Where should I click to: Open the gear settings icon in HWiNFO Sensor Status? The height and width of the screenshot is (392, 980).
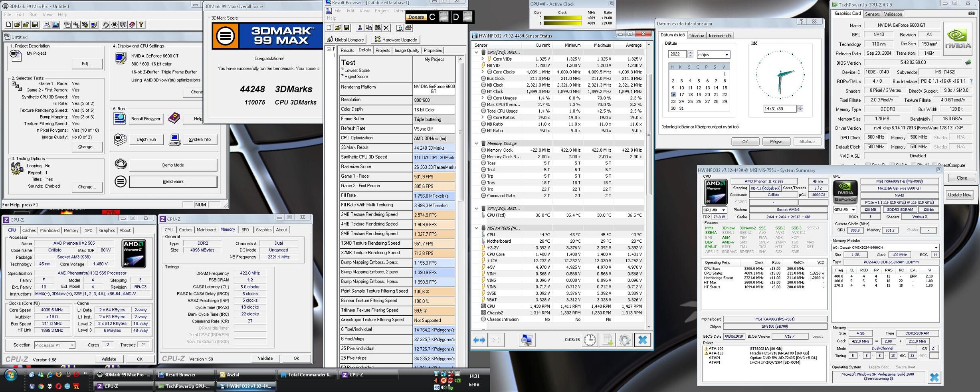pos(625,340)
